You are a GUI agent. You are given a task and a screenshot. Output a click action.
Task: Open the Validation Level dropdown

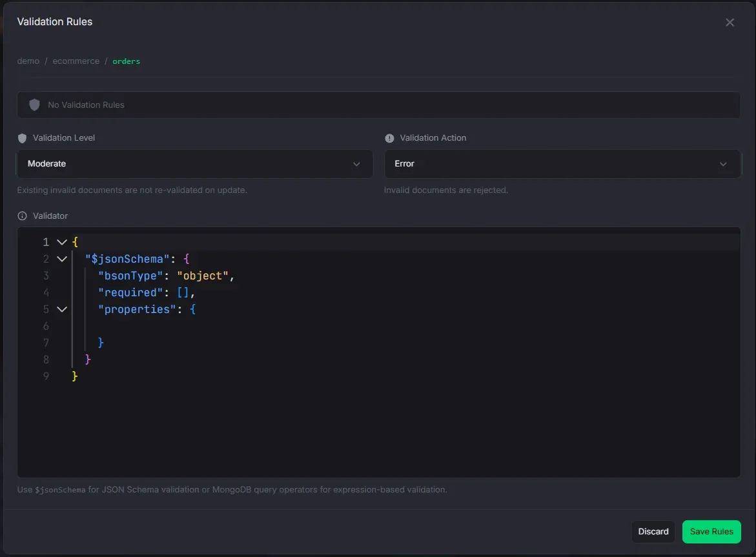point(194,164)
